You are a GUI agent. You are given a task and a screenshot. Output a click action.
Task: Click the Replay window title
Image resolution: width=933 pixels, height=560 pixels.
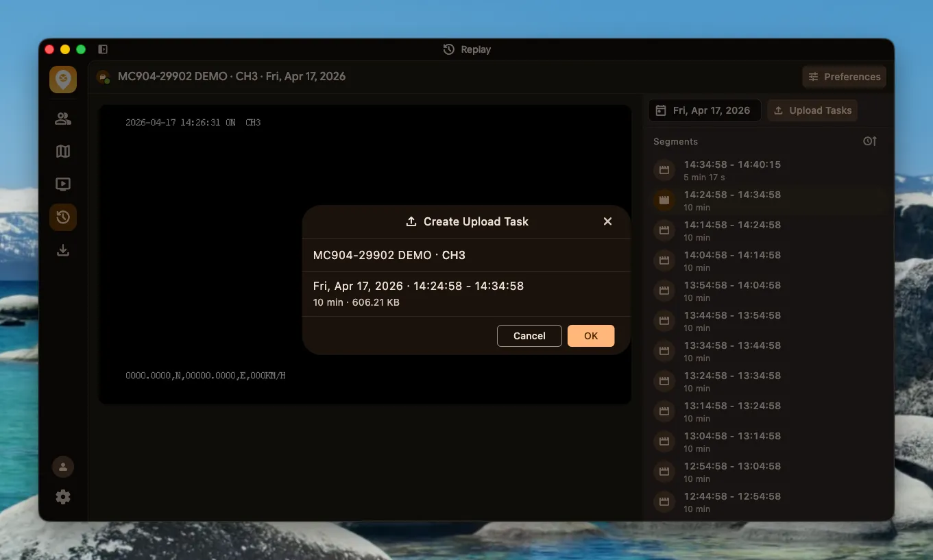(x=467, y=49)
